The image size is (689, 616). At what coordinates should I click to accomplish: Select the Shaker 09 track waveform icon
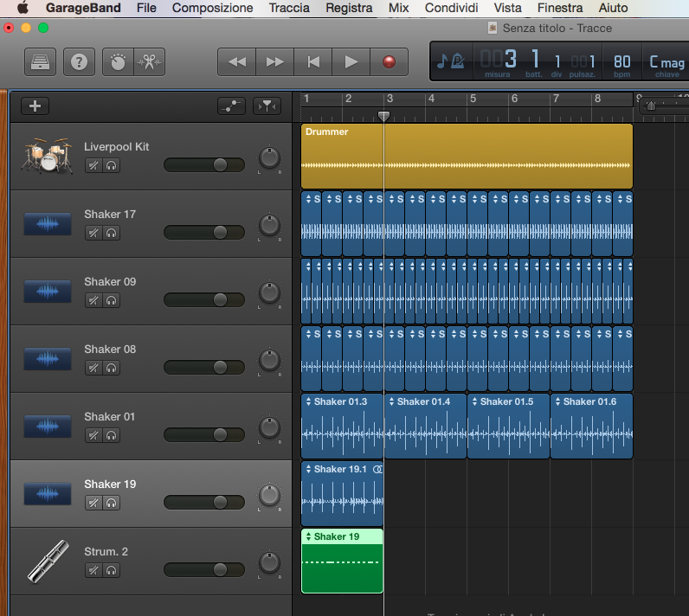tap(48, 291)
